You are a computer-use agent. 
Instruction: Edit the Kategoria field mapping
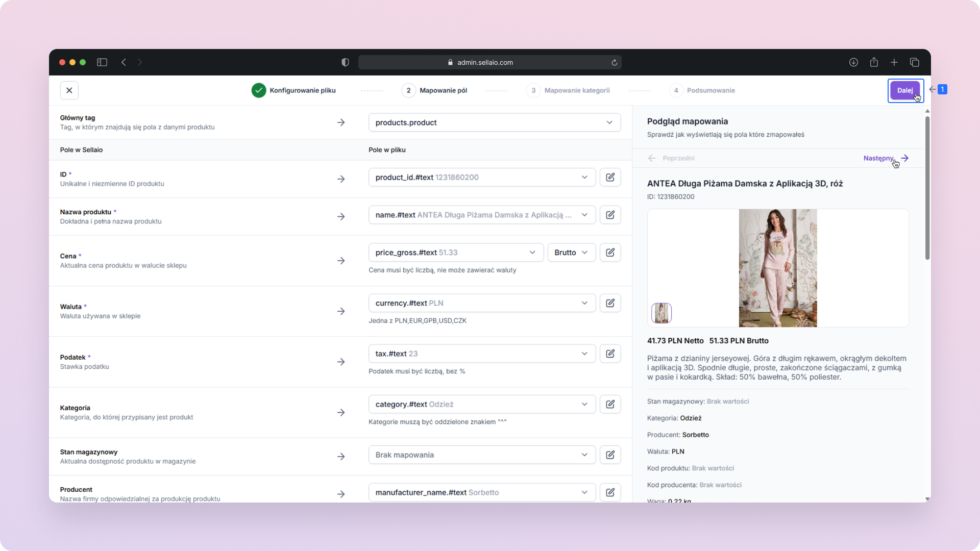click(610, 404)
